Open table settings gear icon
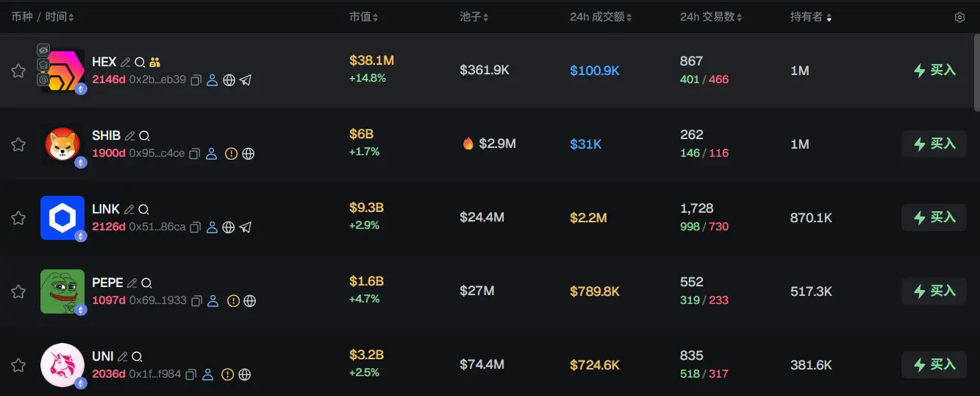Viewport: 980px width, 396px height. tap(959, 17)
